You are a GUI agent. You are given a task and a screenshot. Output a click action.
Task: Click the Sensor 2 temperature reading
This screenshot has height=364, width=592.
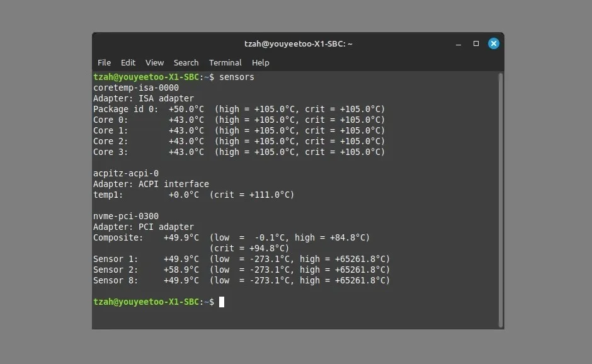point(181,270)
